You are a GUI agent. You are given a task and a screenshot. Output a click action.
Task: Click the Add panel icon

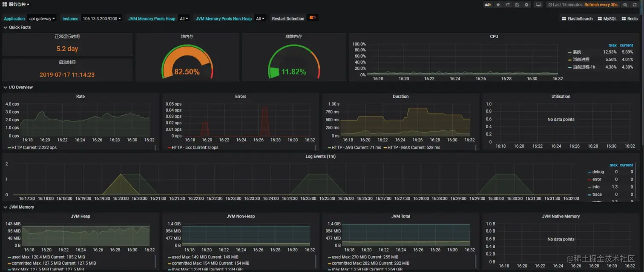pos(488,5)
